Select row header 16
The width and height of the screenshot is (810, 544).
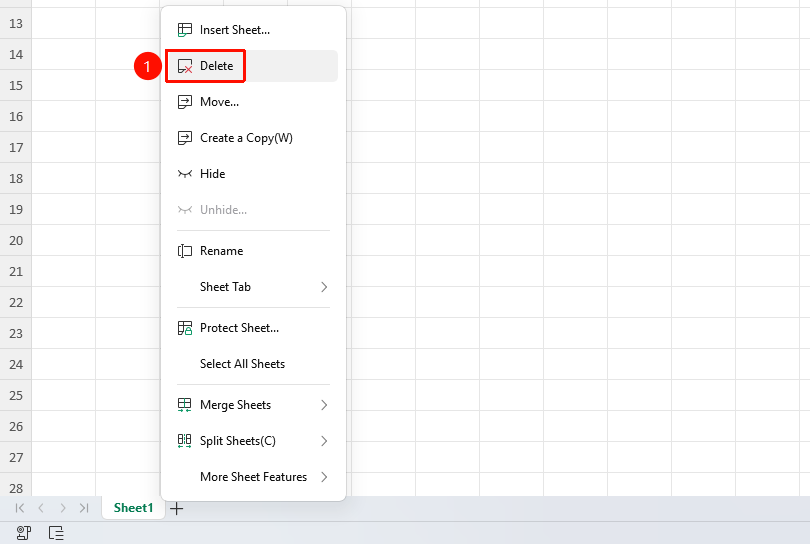pyautogui.click(x=16, y=117)
